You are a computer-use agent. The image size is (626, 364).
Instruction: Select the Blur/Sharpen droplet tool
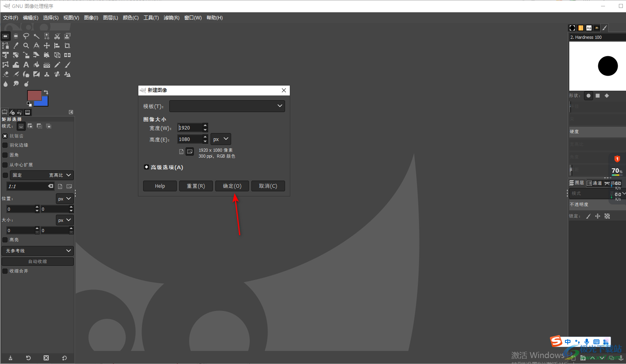tap(6, 84)
